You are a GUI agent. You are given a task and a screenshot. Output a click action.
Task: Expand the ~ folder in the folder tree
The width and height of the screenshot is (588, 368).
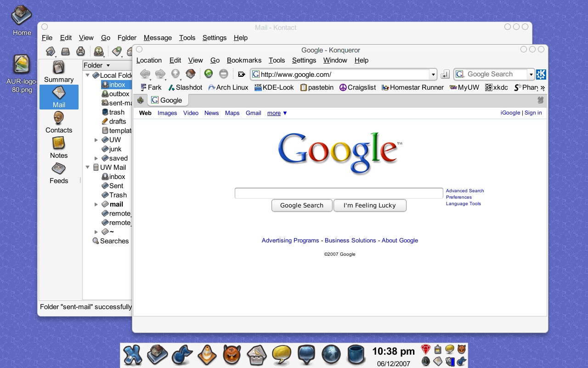pyautogui.click(x=96, y=232)
